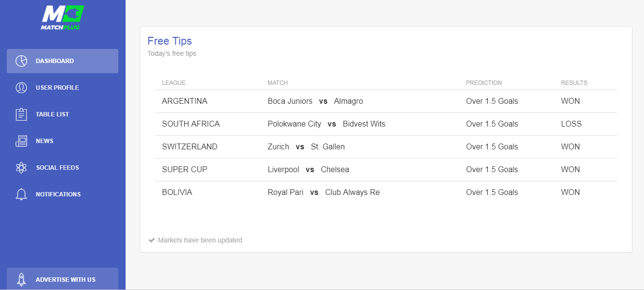Screen dimensions: 644x290
Task: Select the Liverpool vs Chelsea match row
Action: point(386,170)
